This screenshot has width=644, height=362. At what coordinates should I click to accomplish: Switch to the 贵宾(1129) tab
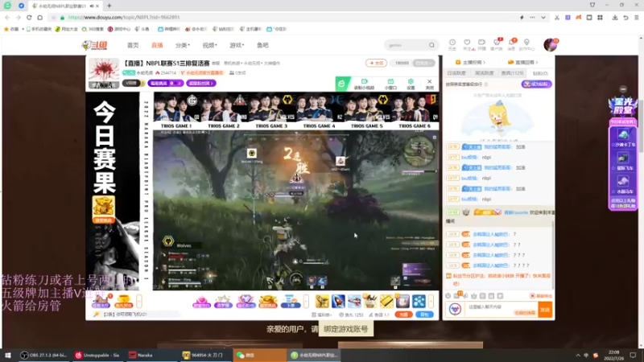(x=513, y=73)
